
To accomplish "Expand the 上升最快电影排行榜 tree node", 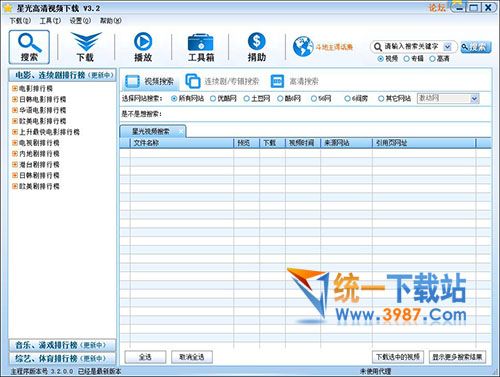I will tap(15, 132).
